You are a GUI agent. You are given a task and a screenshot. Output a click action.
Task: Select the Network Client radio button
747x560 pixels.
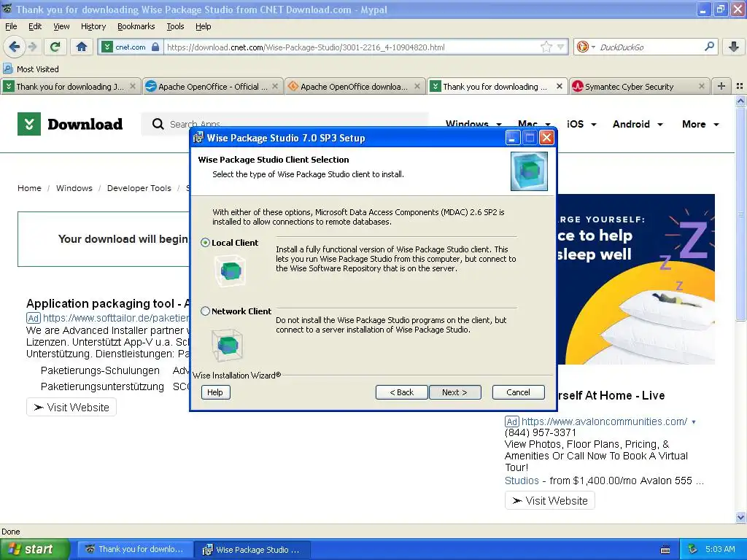(205, 311)
